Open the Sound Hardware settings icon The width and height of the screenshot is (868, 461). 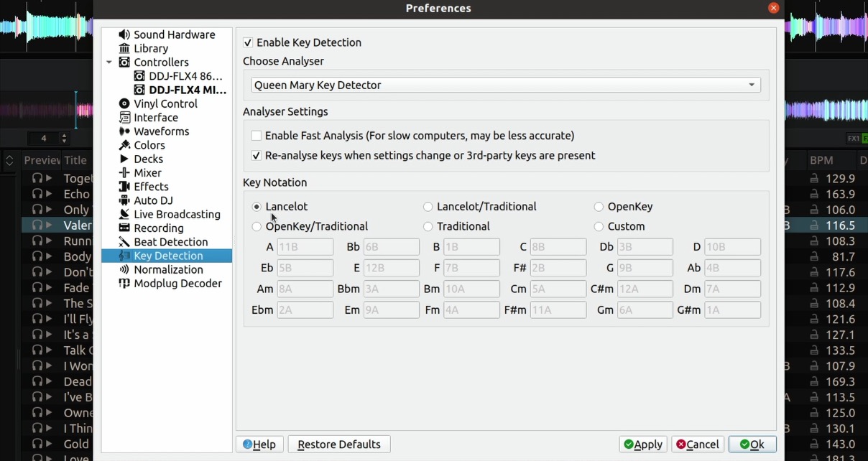pos(124,34)
